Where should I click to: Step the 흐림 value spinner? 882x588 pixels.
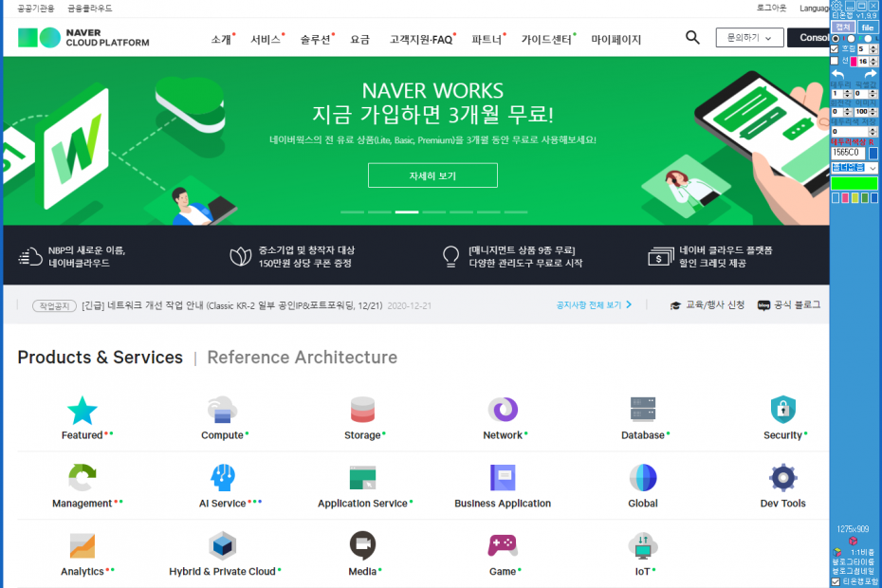[x=873, y=49]
